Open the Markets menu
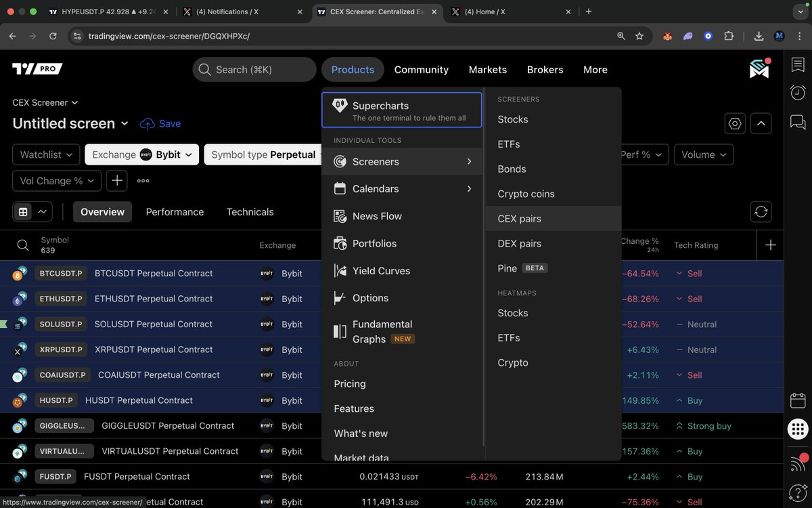The height and width of the screenshot is (508, 812). (488, 69)
